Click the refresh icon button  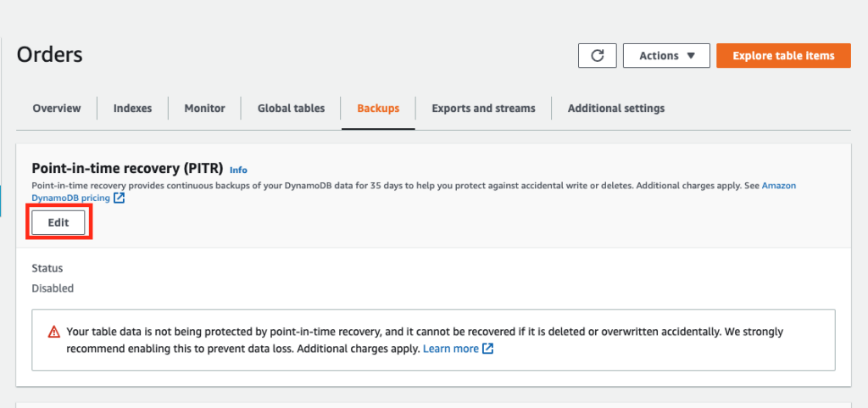(598, 56)
